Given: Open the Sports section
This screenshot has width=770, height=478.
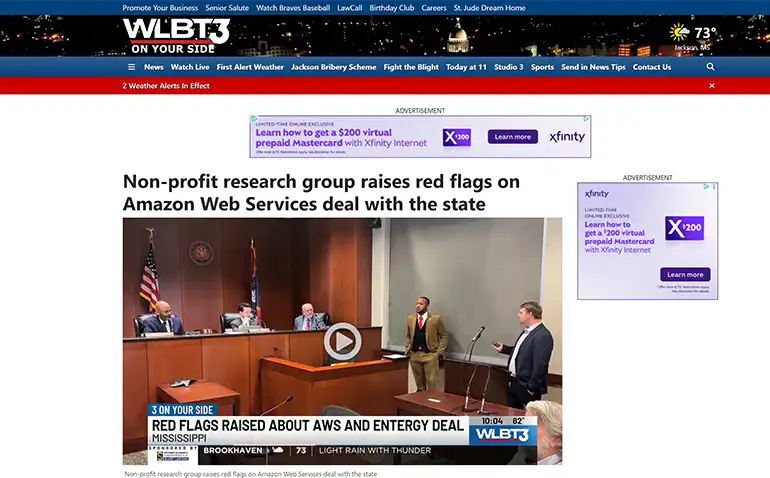Looking at the screenshot, I should (x=542, y=67).
